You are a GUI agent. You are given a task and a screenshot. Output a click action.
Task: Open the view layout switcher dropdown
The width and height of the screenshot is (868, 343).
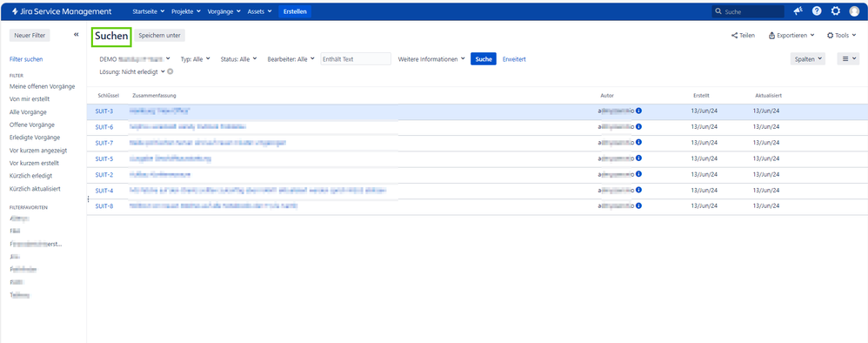[848, 58]
